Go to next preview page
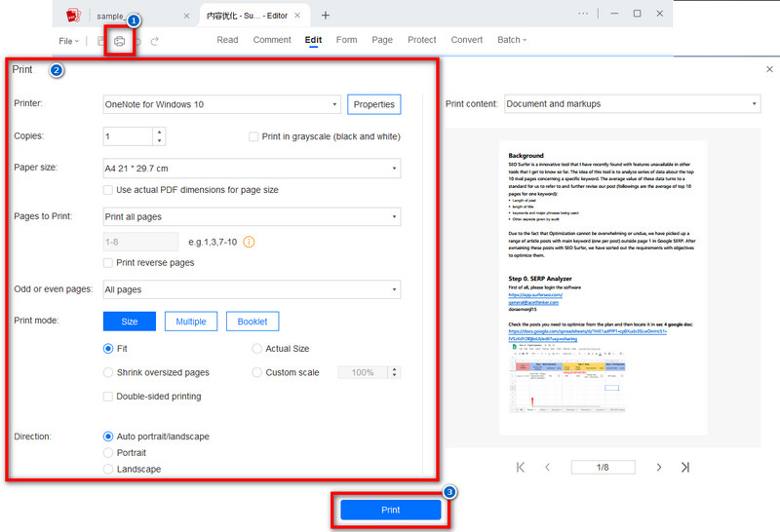The width and height of the screenshot is (780, 532). (x=659, y=468)
